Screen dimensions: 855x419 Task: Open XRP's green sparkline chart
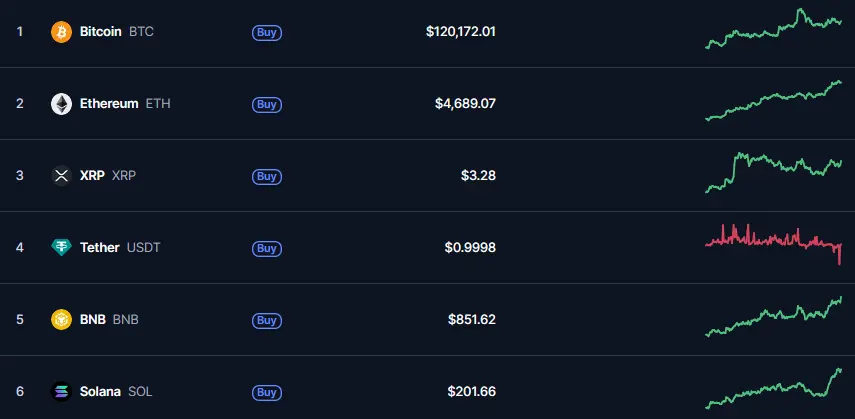tap(773, 172)
